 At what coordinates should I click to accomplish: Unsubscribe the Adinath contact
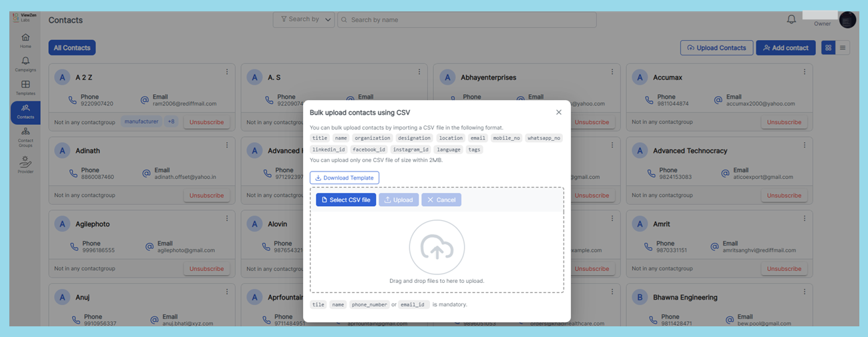click(206, 196)
